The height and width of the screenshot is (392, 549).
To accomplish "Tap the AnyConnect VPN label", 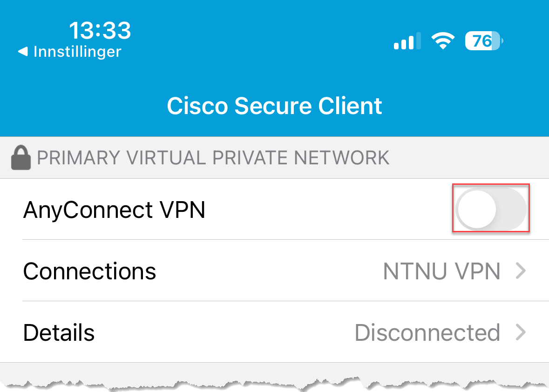I will click(114, 210).
